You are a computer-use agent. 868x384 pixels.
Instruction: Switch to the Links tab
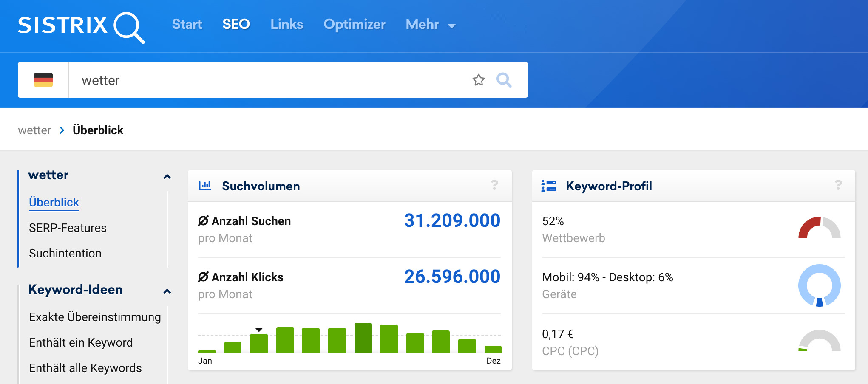pos(286,25)
